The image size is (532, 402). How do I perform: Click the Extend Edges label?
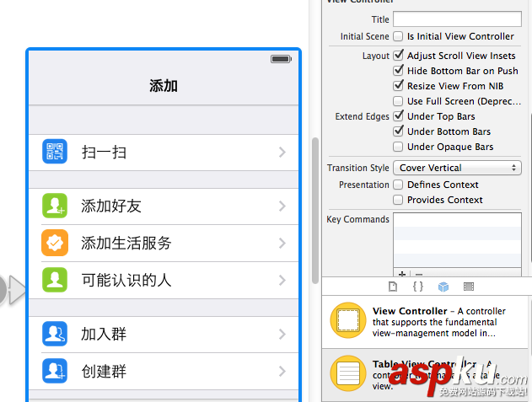tap(362, 116)
